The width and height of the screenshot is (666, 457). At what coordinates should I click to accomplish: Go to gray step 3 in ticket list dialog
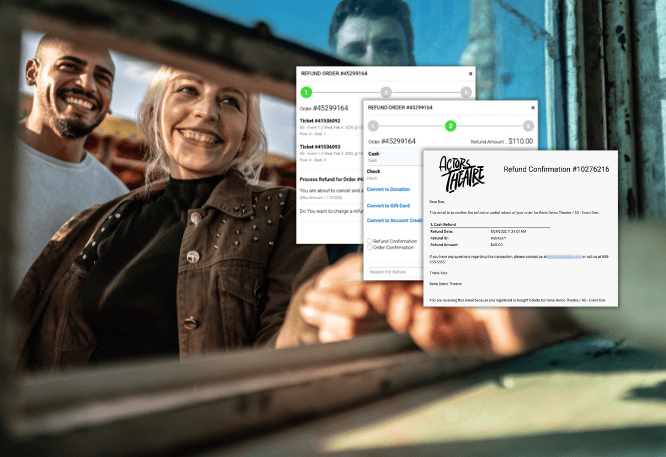pos(466,92)
